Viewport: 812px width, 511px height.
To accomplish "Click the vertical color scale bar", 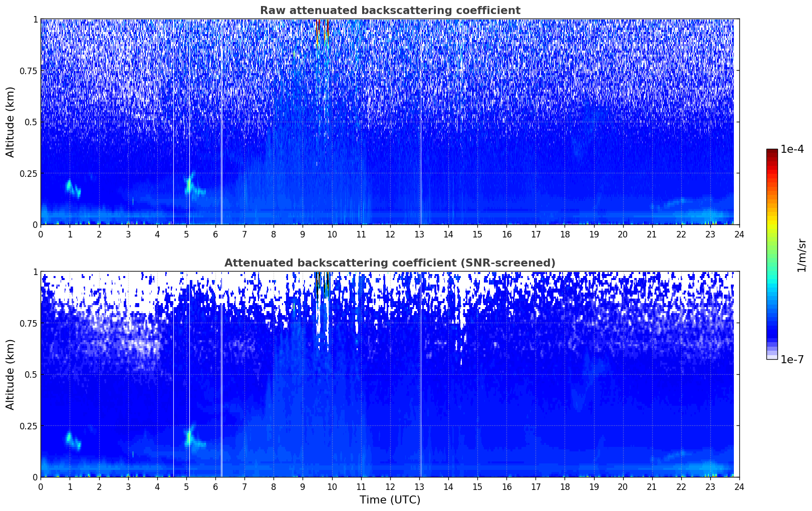I will (x=772, y=254).
